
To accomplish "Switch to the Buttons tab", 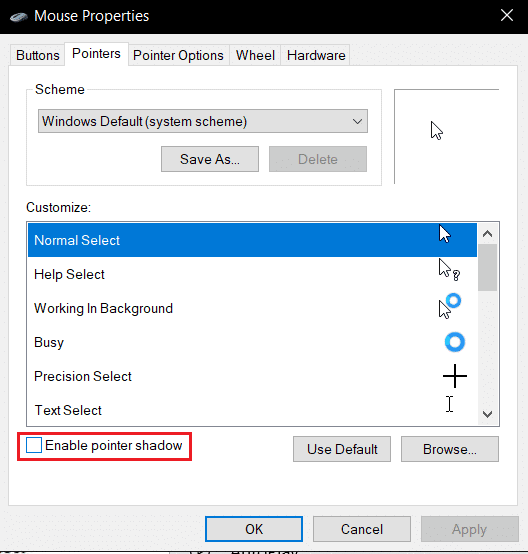I will tap(37, 55).
